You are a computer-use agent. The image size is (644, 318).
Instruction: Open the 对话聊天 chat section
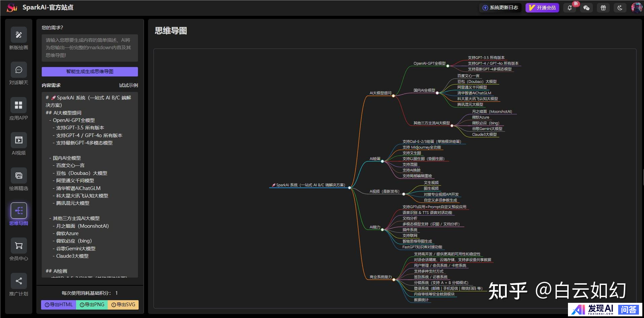(19, 70)
